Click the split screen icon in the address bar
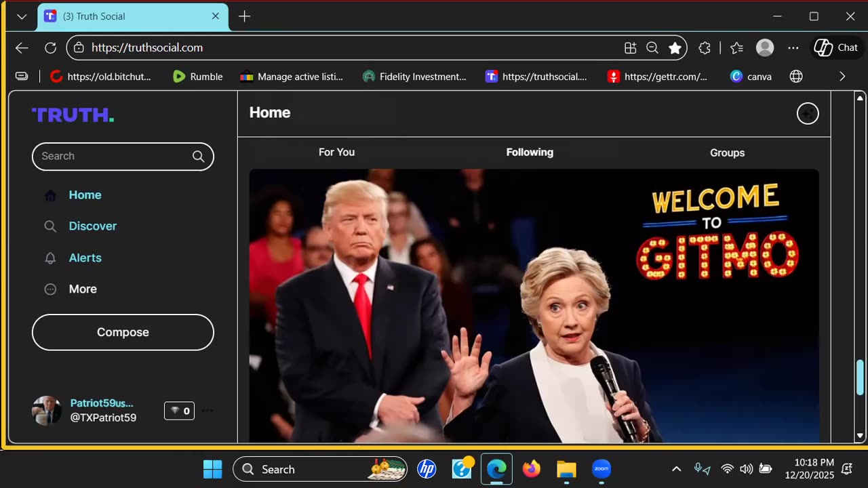 pos(631,47)
